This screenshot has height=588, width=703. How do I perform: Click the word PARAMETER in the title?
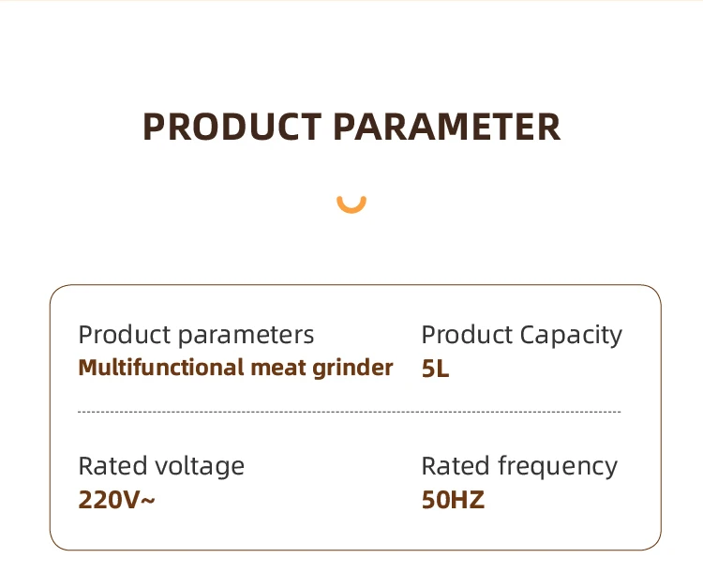[447, 127]
